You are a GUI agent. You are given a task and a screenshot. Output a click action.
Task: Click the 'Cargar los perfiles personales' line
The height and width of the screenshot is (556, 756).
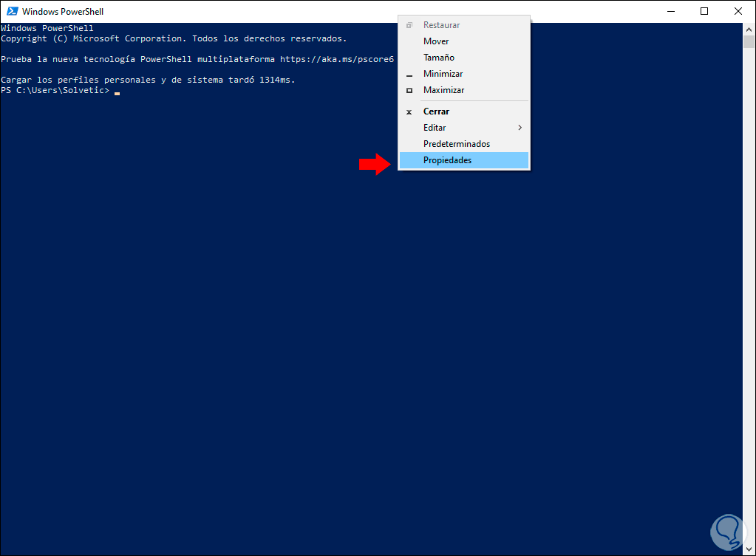pyautogui.click(x=148, y=80)
